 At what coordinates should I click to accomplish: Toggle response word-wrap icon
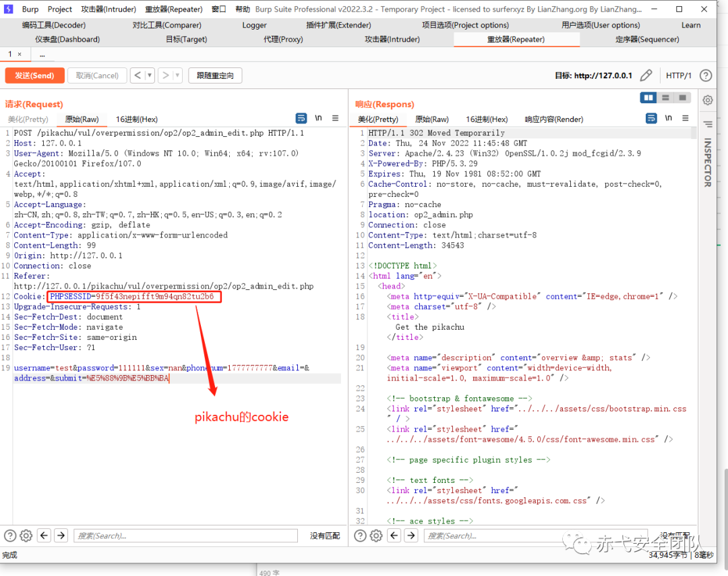(651, 119)
